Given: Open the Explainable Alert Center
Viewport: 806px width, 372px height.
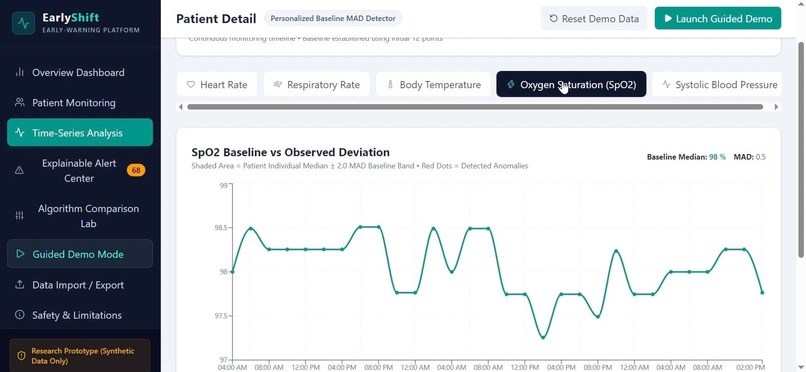Looking at the screenshot, I should 80,171.
